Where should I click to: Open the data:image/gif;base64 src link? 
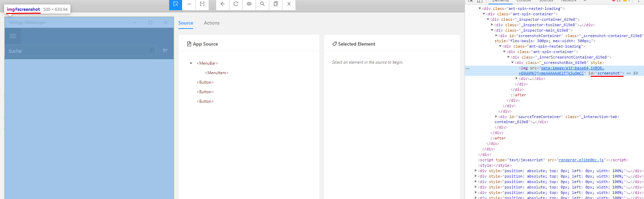(x=573, y=68)
